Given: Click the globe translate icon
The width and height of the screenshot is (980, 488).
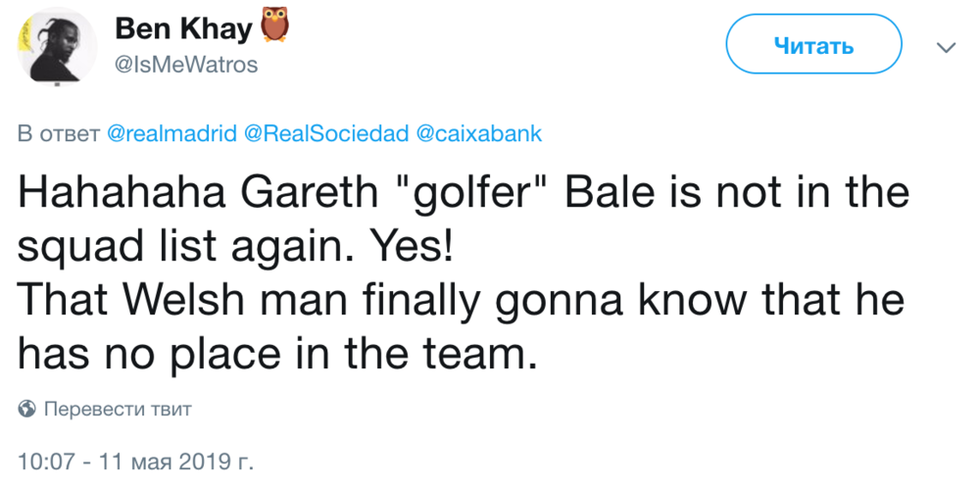Looking at the screenshot, I should pos(27,409).
